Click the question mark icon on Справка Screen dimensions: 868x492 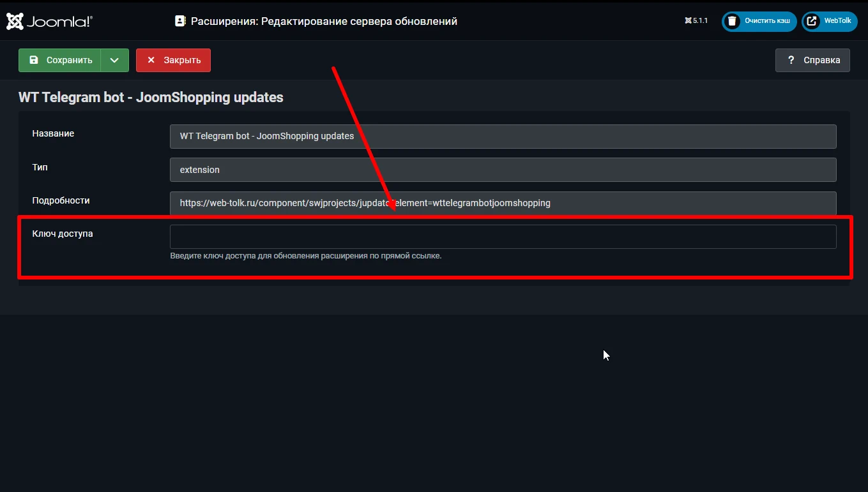[x=791, y=61]
